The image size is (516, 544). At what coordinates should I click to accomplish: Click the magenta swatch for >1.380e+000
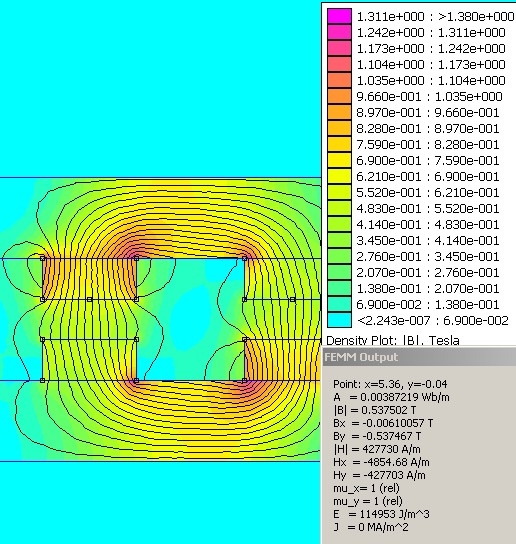[339, 16]
